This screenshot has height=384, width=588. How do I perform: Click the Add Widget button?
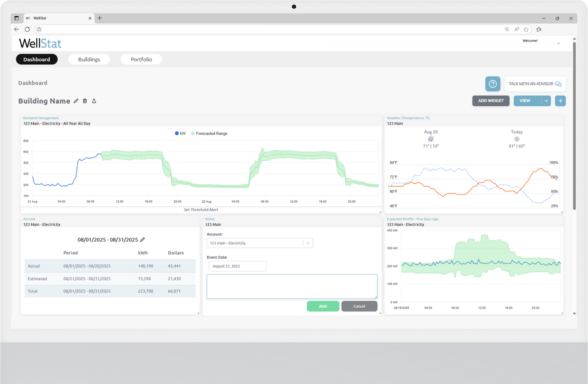coord(491,101)
